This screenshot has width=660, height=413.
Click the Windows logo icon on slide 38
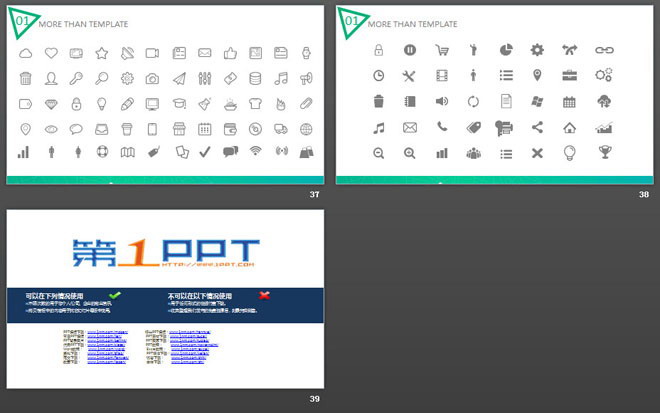point(537,101)
